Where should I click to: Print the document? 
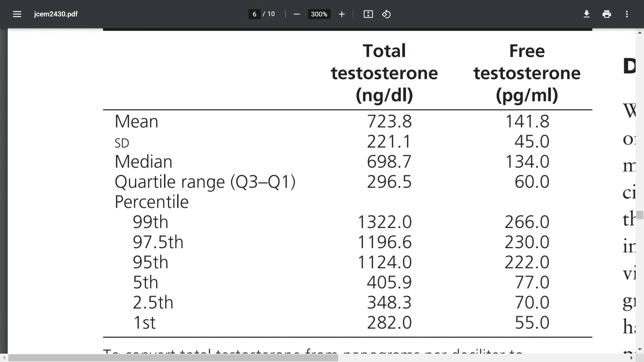pyautogui.click(x=606, y=14)
